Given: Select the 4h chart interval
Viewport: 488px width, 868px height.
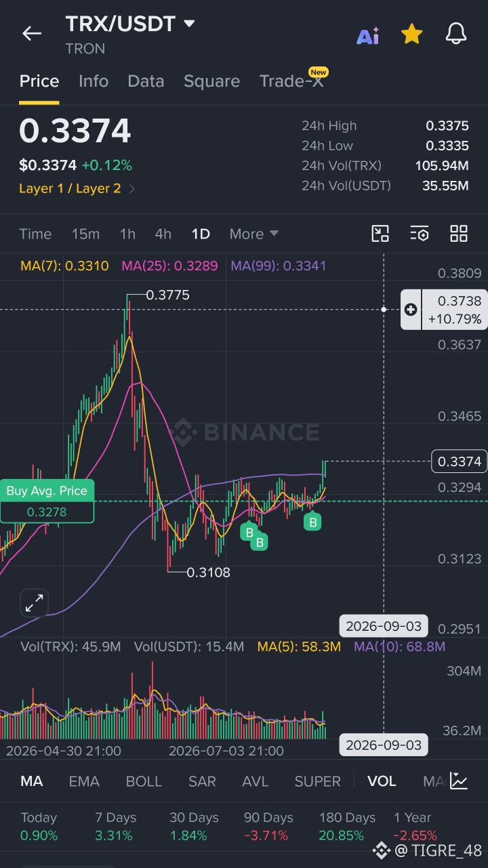Looking at the screenshot, I should click(163, 234).
